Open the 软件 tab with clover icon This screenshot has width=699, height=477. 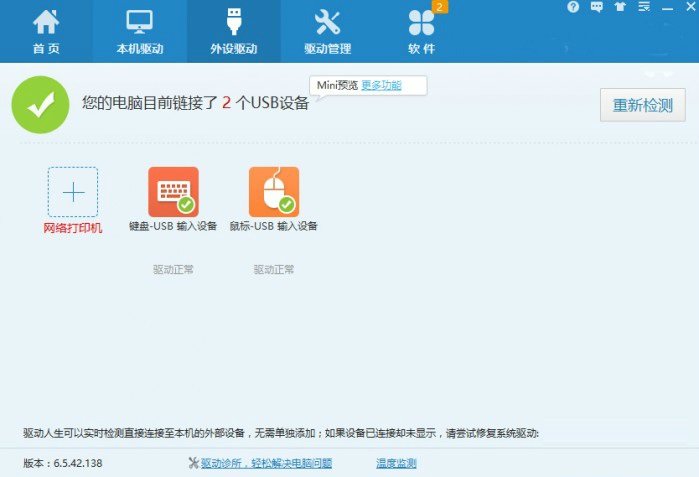pos(421,31)
